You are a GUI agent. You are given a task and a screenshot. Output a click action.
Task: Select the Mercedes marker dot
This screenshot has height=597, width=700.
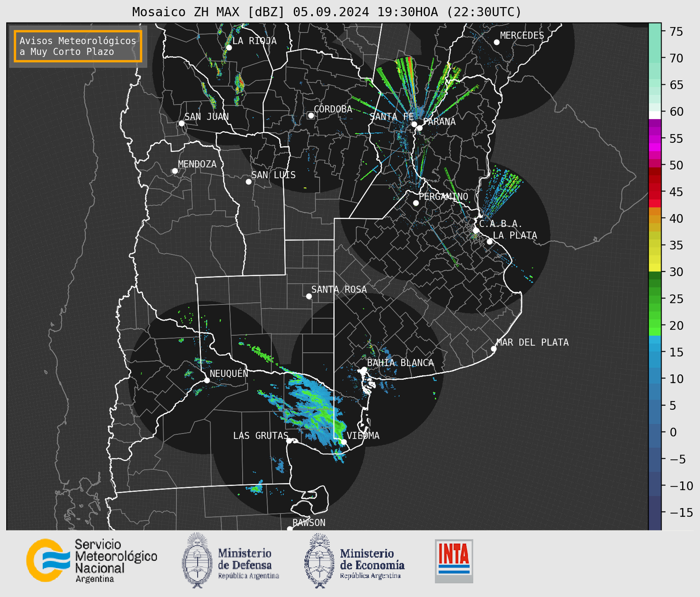pyautogui.click(x=496, y=42)
